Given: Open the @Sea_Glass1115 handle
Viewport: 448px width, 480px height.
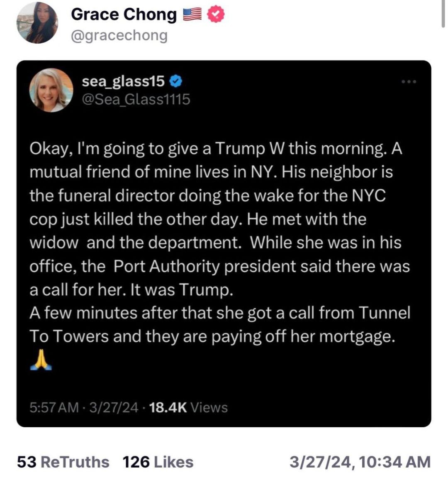Looking at the screenshot, I should (136, 100).
